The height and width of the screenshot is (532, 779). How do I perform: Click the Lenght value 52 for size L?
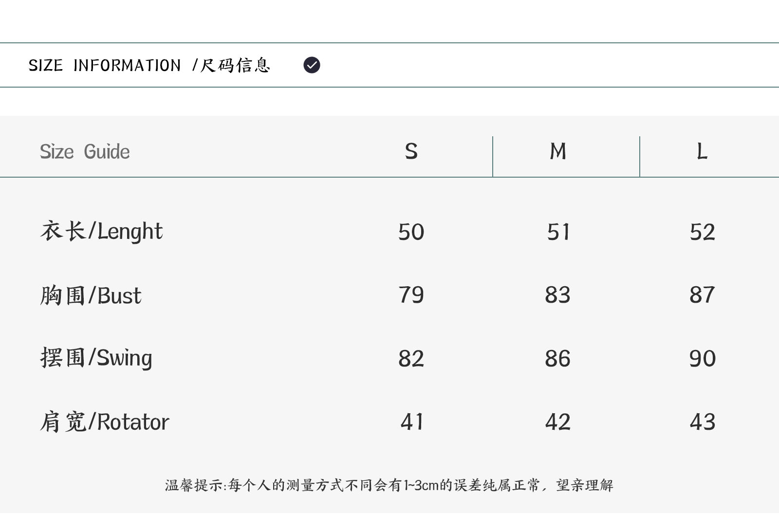click(702, 232)
